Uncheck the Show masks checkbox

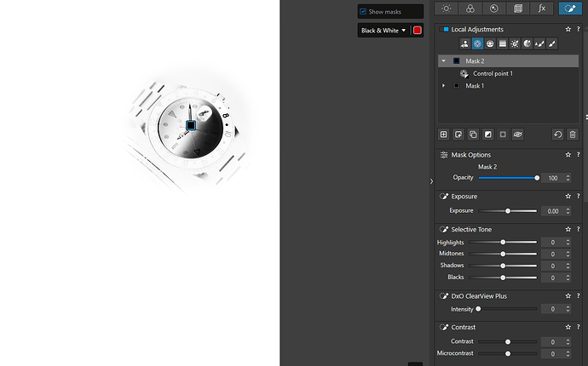[363, 12]
